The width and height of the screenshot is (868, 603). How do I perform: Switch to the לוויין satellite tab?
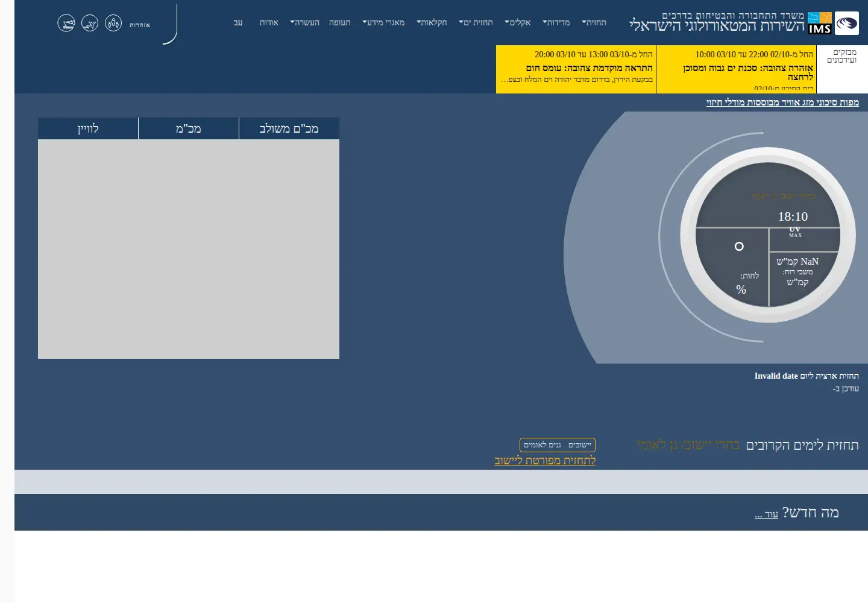click(x=88, y=128)
